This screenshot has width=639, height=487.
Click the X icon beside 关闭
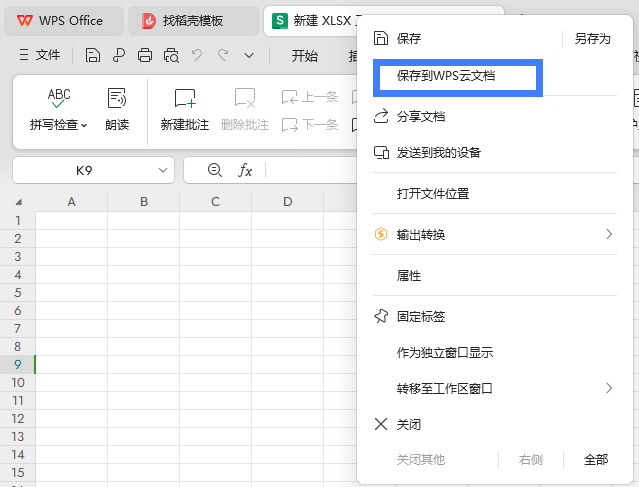coord(381,424)
